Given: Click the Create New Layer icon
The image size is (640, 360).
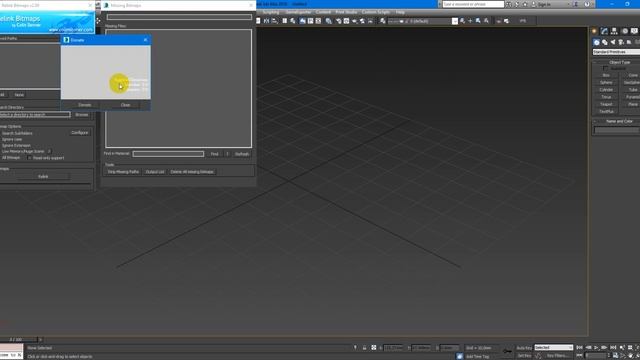Looking at the screenshot, I should (x=462, y=21).
